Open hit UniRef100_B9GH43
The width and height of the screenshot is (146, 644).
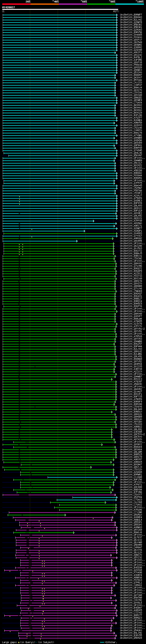pos(131,17)
